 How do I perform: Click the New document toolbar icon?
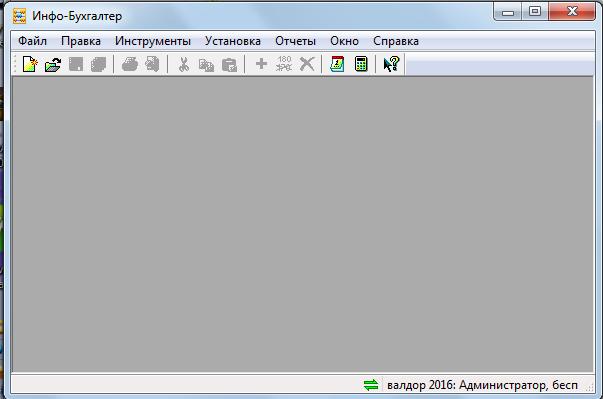point(30,64)
